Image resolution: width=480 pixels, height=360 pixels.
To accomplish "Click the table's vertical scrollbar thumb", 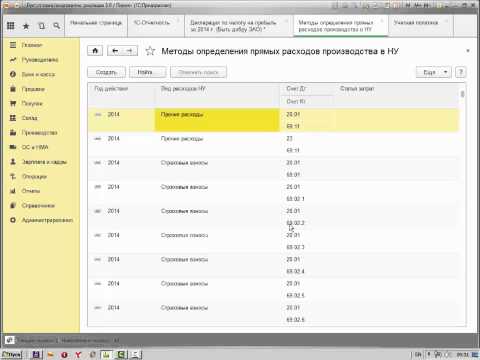I will pyautogui.click(x=462, y=94).
